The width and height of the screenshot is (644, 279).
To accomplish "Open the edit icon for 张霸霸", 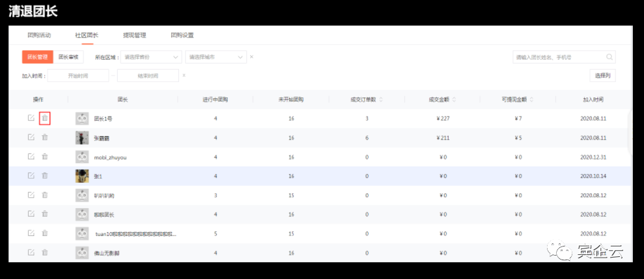I will point(31,137).
